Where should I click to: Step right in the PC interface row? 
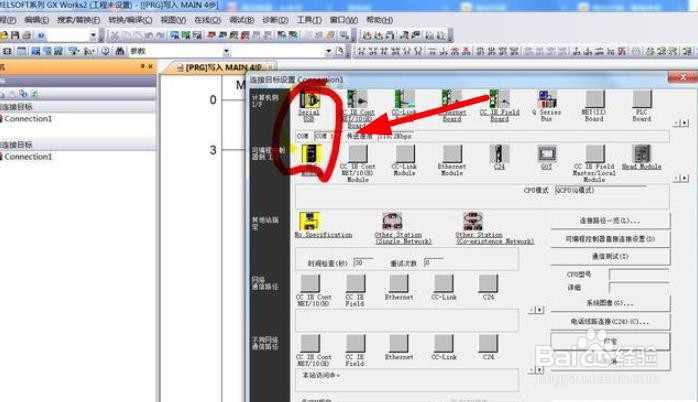click(685, 123)
